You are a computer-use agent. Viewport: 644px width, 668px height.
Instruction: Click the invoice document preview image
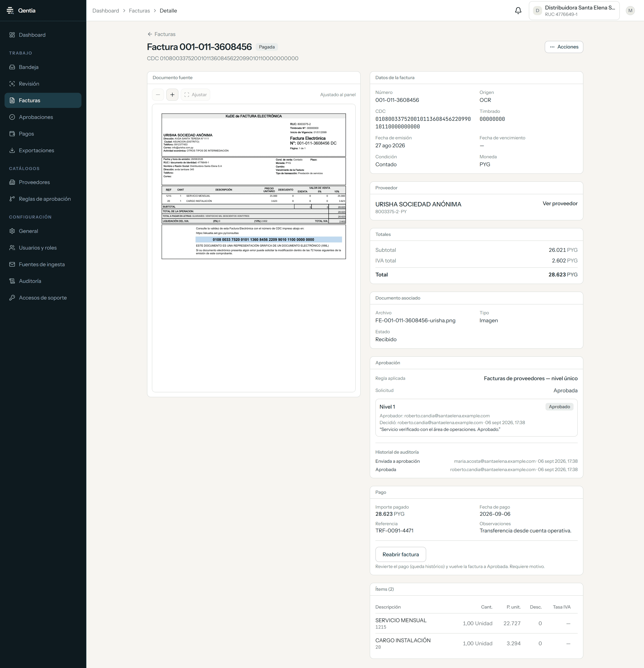click(x=254, y=187)
